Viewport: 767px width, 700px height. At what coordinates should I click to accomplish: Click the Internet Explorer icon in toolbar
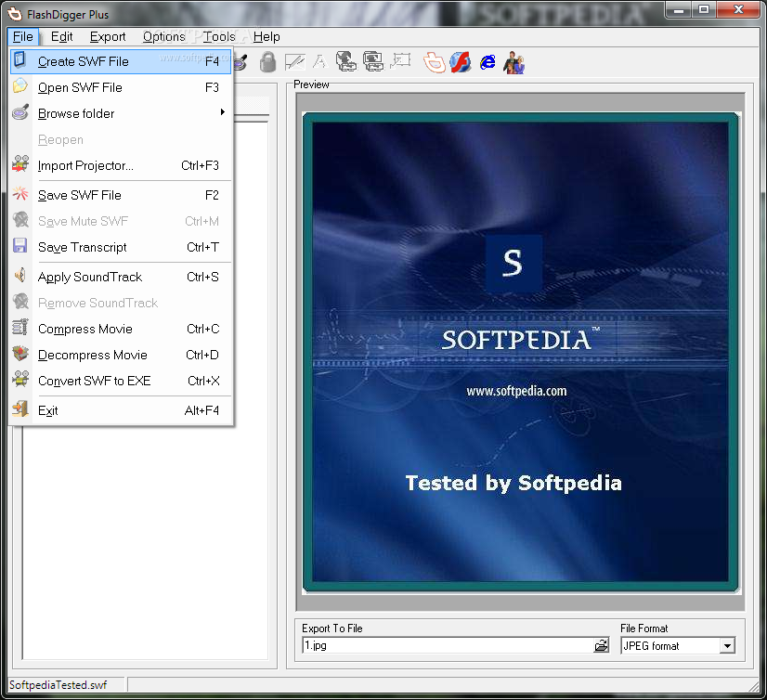point(487,62)
